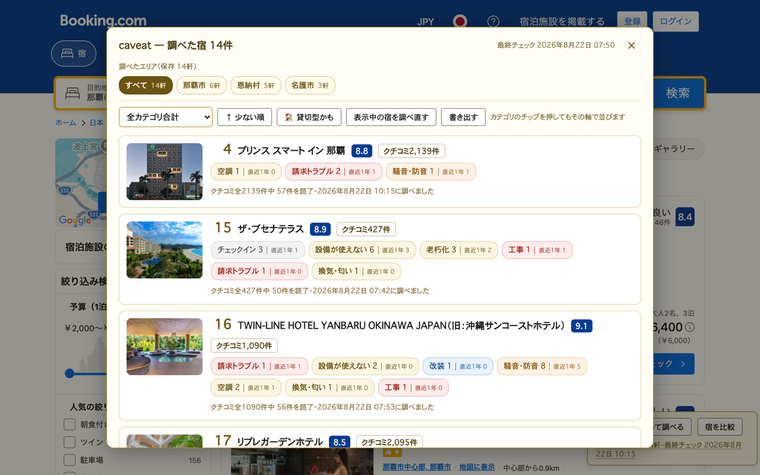This screenshot has width=760, height=475.
Task: Click Japan flag language icon in header
Action: 459,21
